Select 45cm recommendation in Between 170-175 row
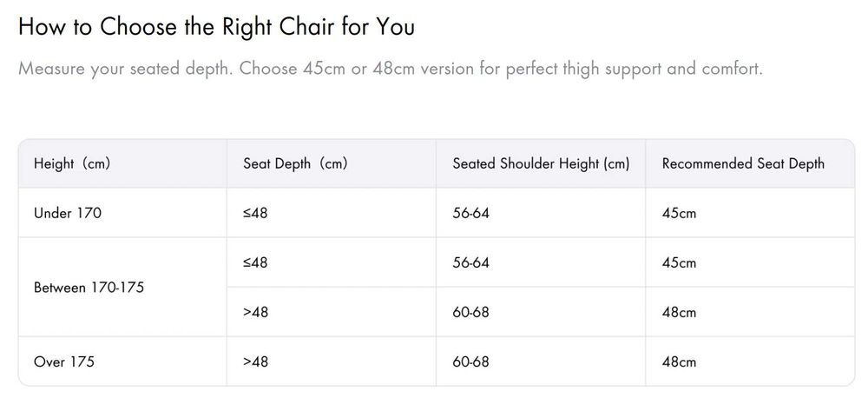Image resolution: width=868 pixels, height=398 pixels. tap(679, 262)
